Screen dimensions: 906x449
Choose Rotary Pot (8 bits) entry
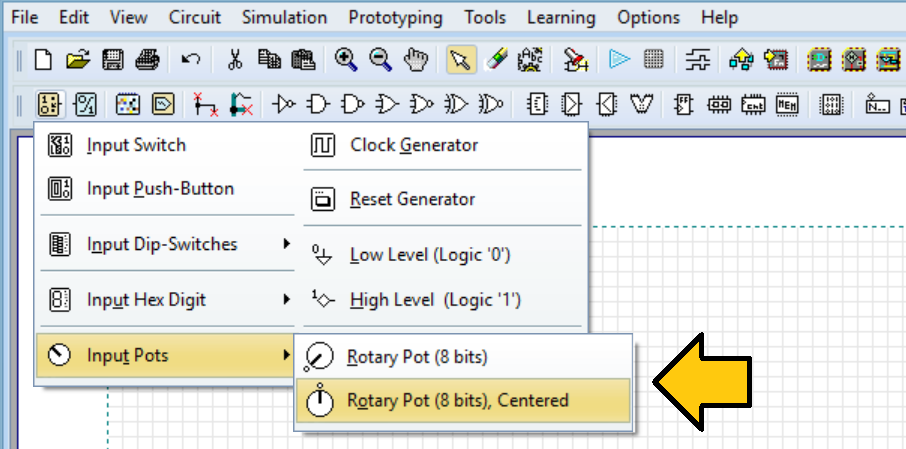click(463, 357)
